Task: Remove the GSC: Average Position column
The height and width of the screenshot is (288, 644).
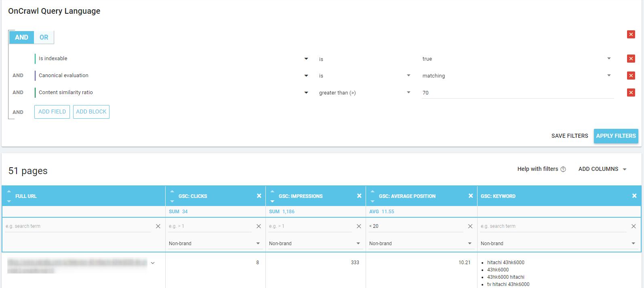Action: click(x=471, y=196)
